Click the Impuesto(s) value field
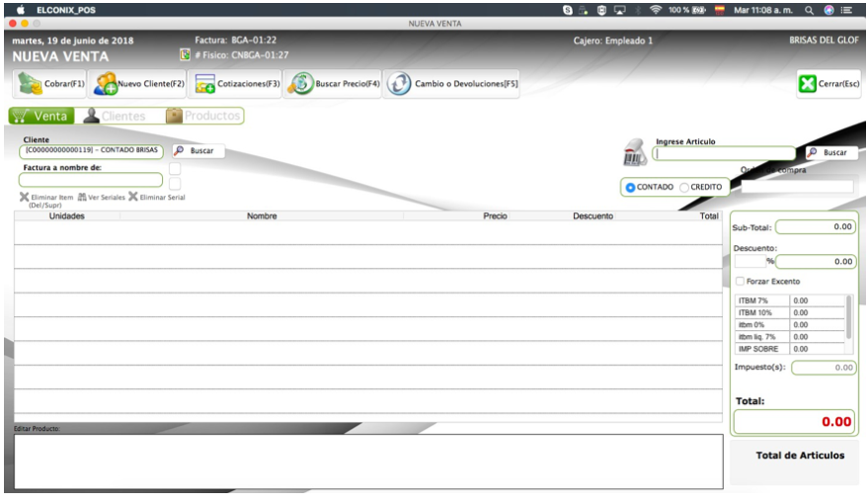The height and width of the screenshot is (504, 868). [x=824, y=368]
